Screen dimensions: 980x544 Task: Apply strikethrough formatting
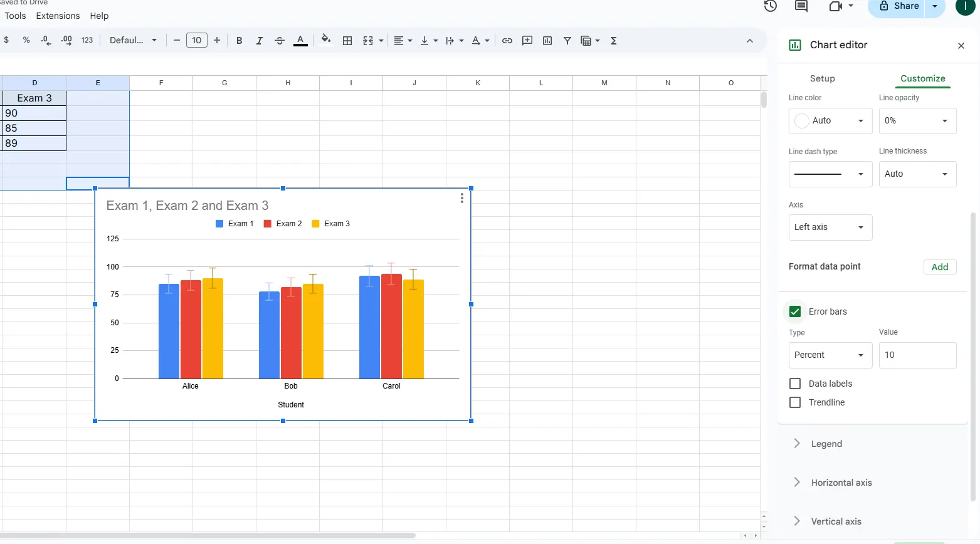280,41
